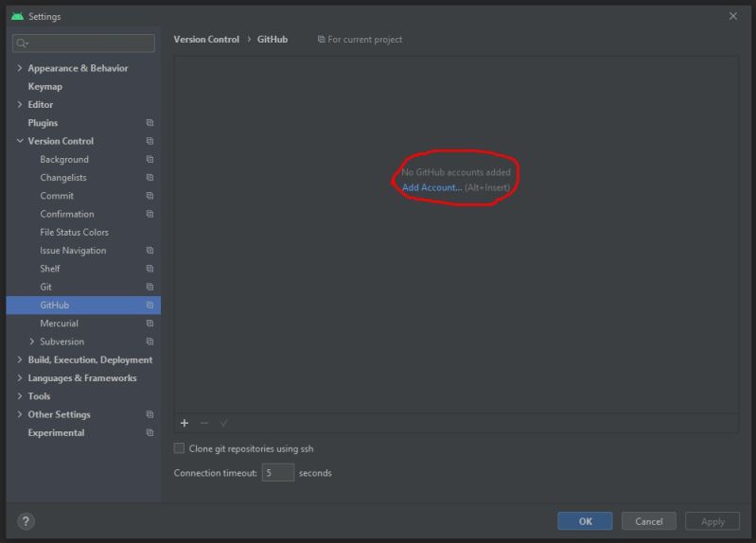The image size is (756, 543).
Task: Confirm settings with OK button
Action: [x=585, y=521]
